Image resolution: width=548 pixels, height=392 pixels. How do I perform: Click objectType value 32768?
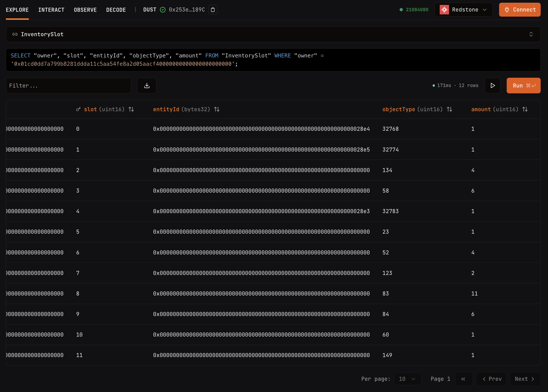coord(391,129)
